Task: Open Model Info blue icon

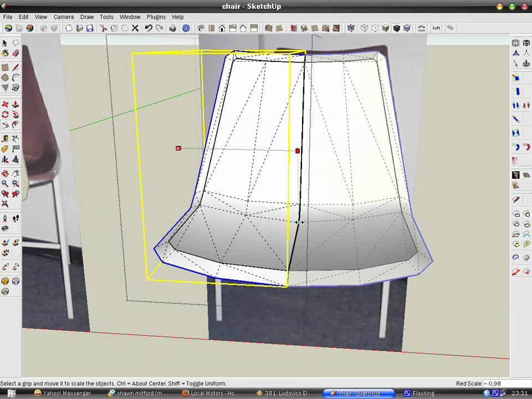Action: 186,28
